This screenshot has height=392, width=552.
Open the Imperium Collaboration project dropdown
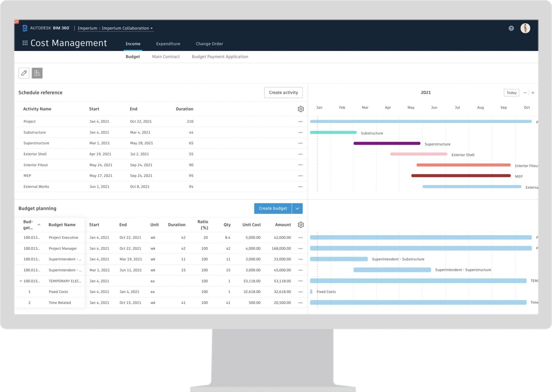127,28
